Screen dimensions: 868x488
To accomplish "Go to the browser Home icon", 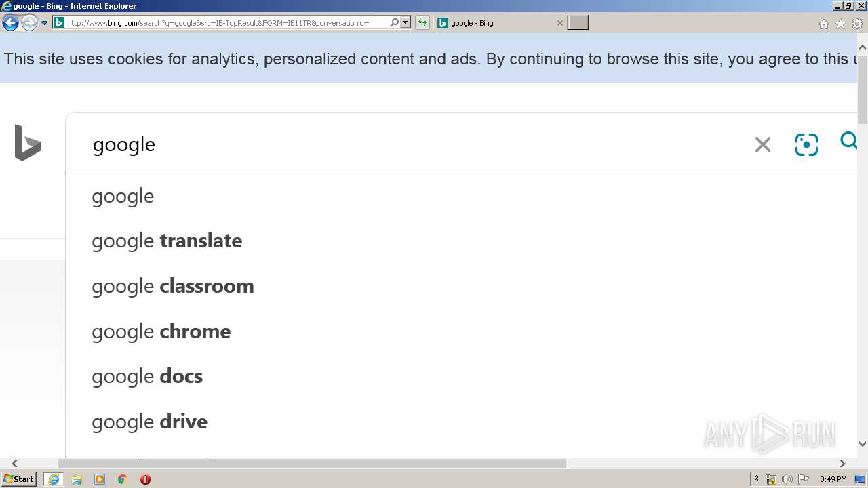I will 823,24.
